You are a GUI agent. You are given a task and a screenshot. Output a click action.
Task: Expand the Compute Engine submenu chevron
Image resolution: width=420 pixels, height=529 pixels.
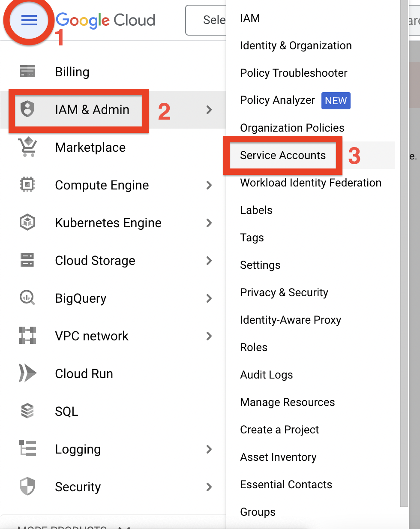[209, 185]
